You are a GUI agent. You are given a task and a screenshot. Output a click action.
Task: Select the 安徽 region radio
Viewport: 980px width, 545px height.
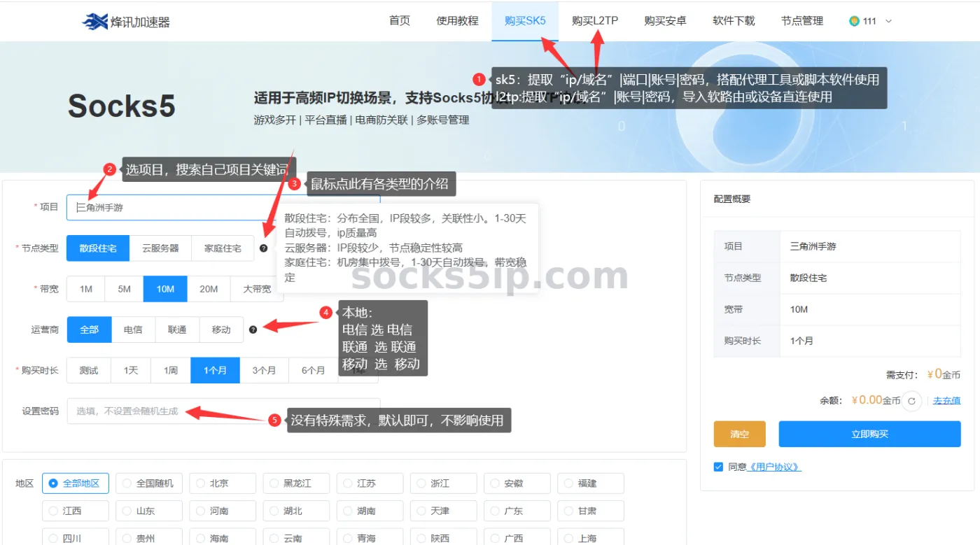click(517, 483)
